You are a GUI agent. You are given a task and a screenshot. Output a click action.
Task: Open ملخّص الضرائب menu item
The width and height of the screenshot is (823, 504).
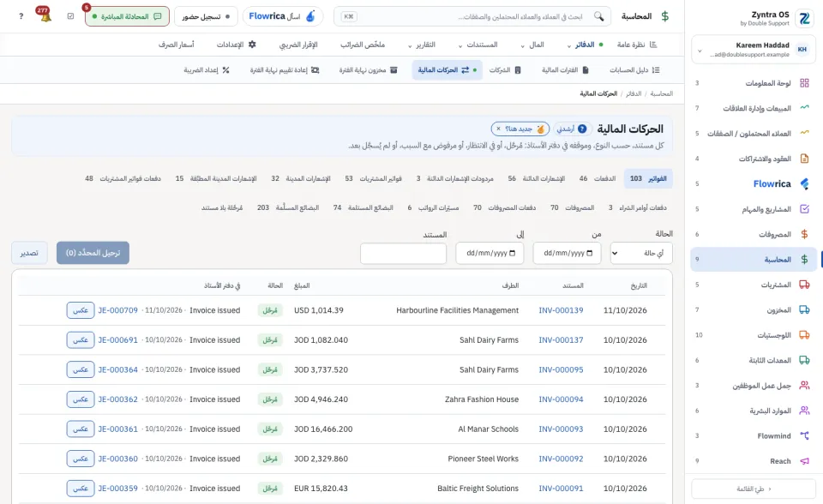362,45
